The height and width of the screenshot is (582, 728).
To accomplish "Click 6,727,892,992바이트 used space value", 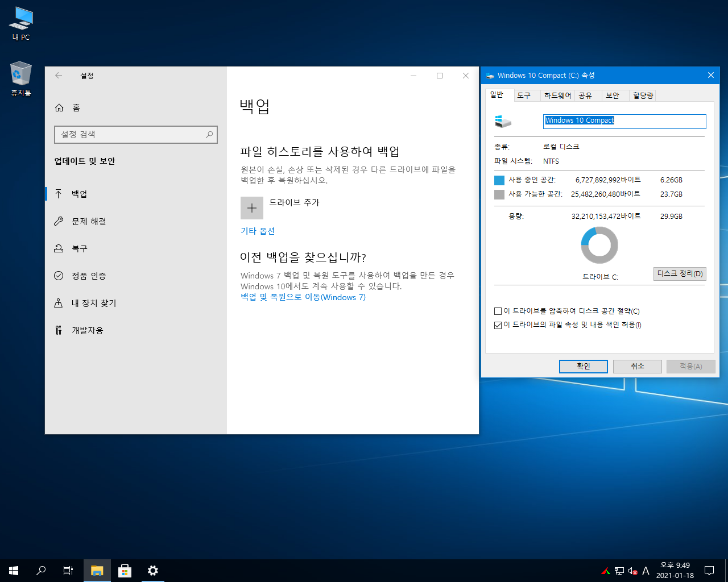I will click(x=608, y=180).
